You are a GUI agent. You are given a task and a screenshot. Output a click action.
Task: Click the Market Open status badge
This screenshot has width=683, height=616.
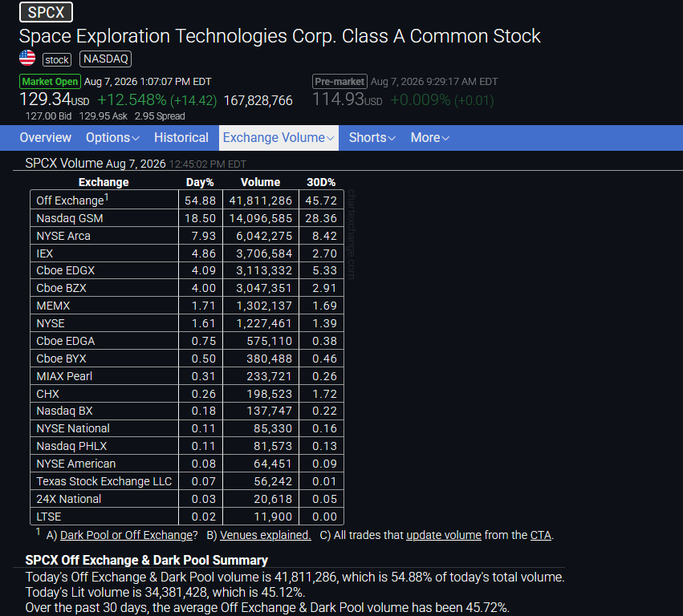[50, 81]
